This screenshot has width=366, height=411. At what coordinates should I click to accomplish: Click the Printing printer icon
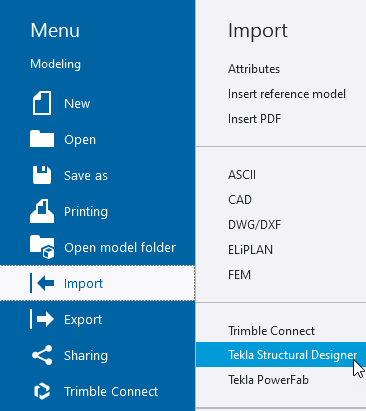point(42,211)
